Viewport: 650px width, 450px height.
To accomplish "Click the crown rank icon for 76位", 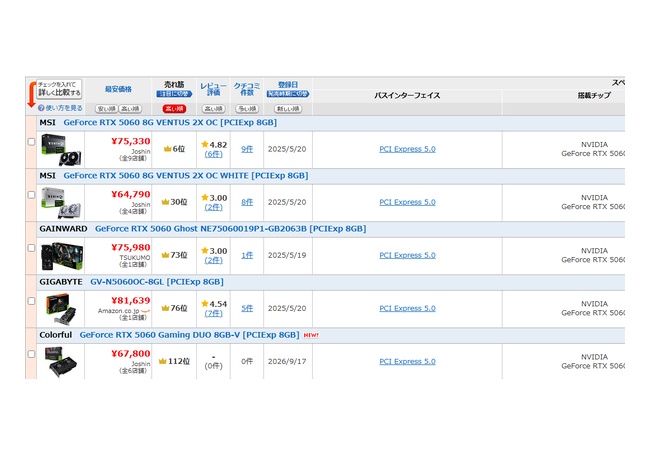I will click(x=165, y=308).
